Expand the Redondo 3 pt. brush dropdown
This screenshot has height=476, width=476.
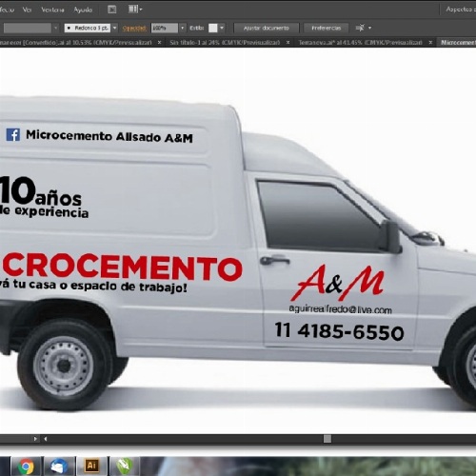(115, 28)
